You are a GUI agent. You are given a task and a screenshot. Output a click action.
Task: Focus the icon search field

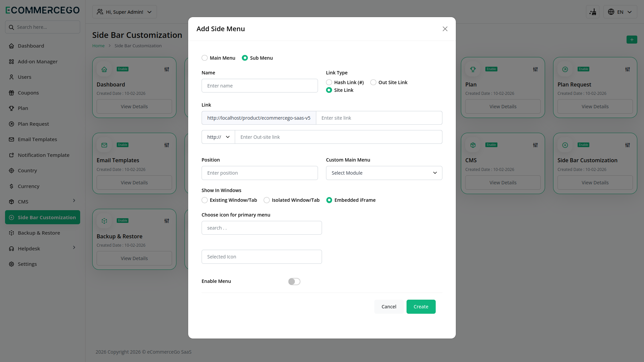coord(262,228)
